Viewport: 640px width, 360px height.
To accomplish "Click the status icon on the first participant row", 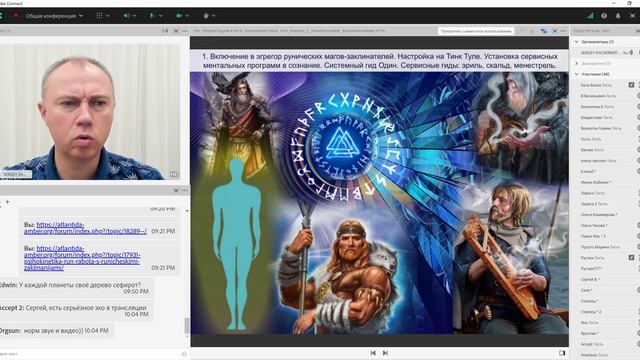I will (631, 85).
